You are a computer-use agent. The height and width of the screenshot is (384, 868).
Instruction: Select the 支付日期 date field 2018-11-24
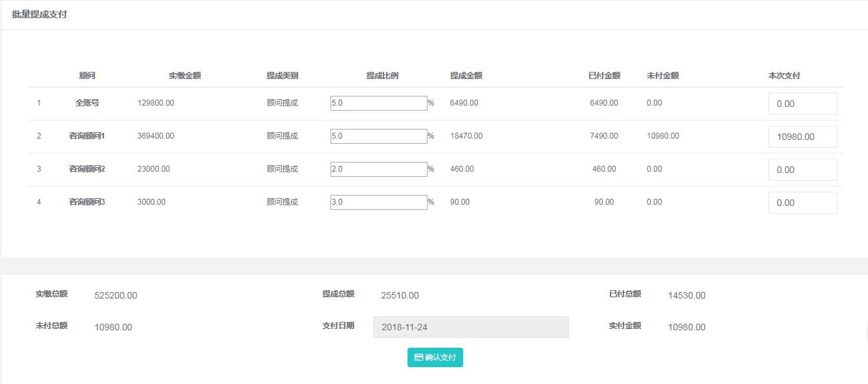click(471, 327)
